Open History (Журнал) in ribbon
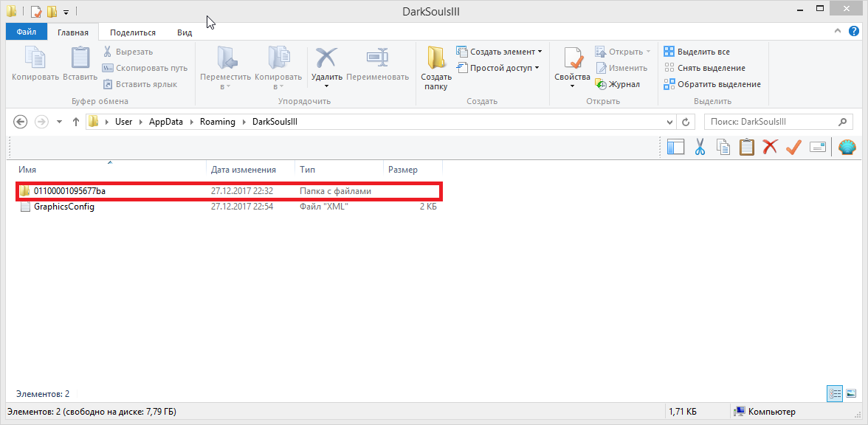 (617, 84)
